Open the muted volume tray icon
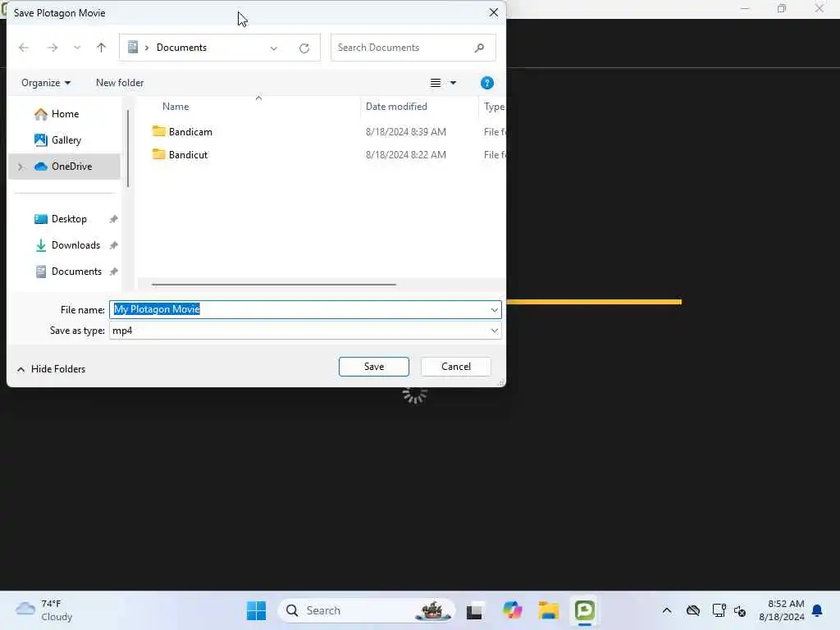The width and height of the screenshot is (840, 630). (741, 610)
